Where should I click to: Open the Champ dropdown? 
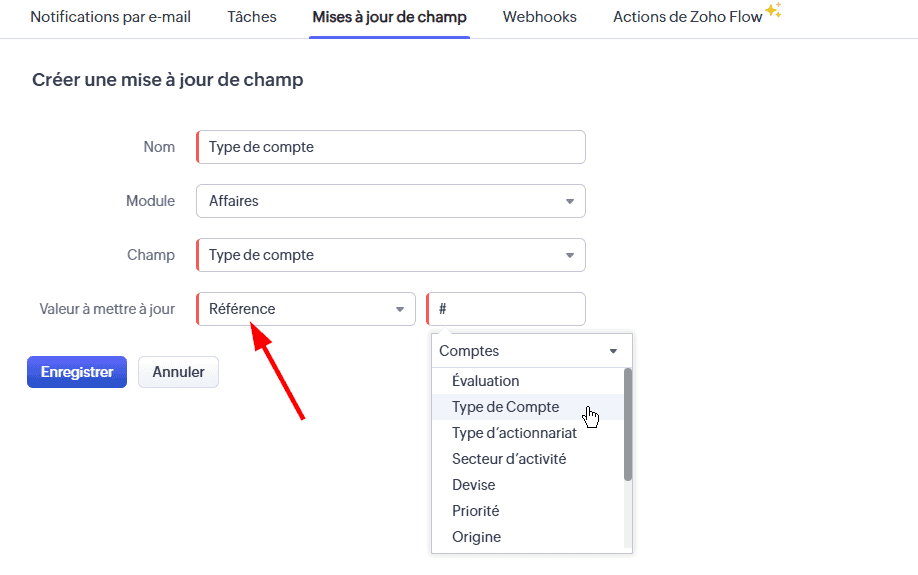pos(391,255)
